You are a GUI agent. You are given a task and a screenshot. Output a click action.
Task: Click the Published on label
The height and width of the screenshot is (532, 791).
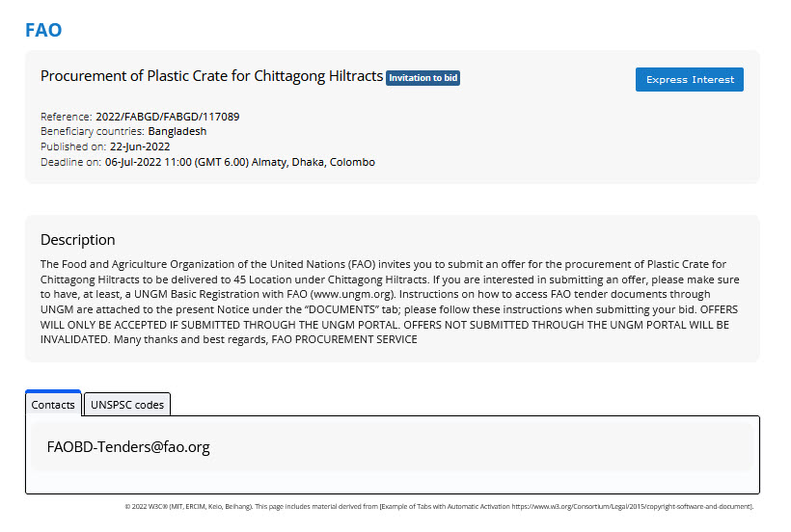tap(73, 146)
